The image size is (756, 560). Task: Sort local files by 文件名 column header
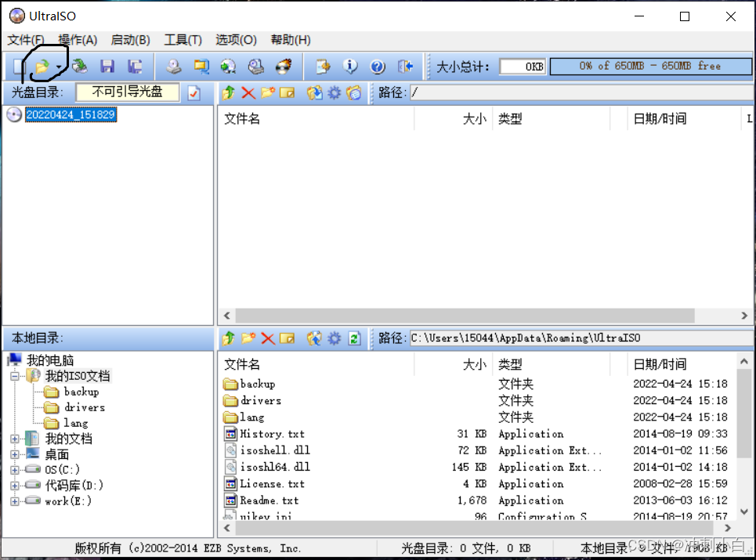click(317, 364)
